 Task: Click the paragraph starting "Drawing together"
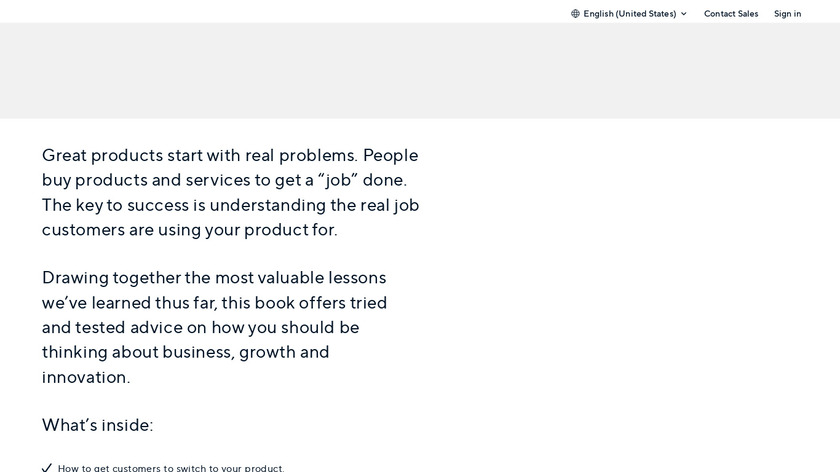pos(214,327)
